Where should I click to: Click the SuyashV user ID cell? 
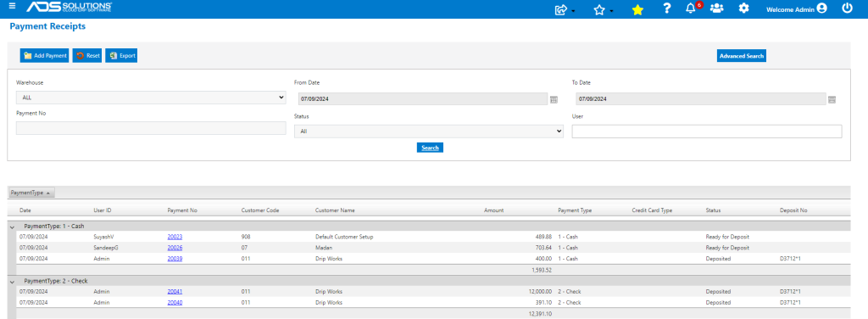coord(103,237)
